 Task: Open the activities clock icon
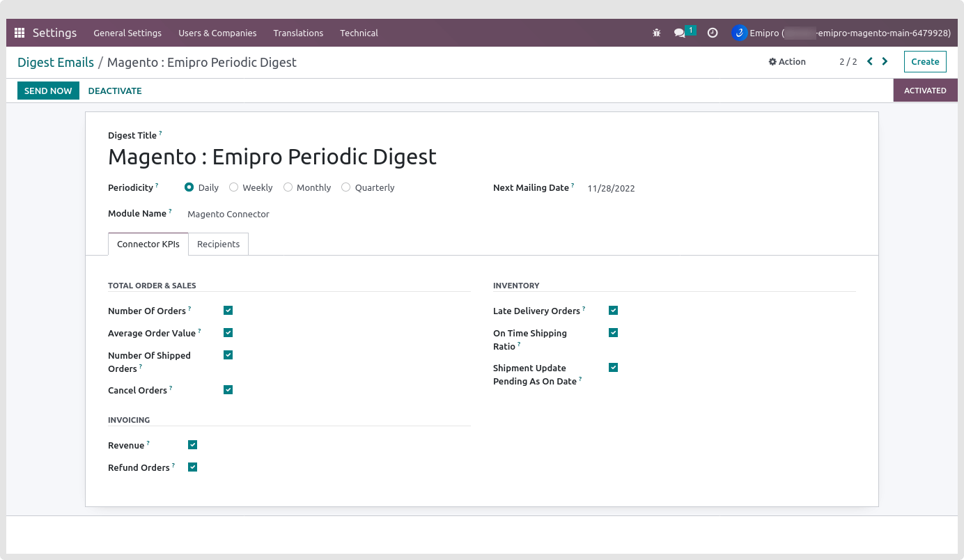pyautogui.click(x=712, y=33)
